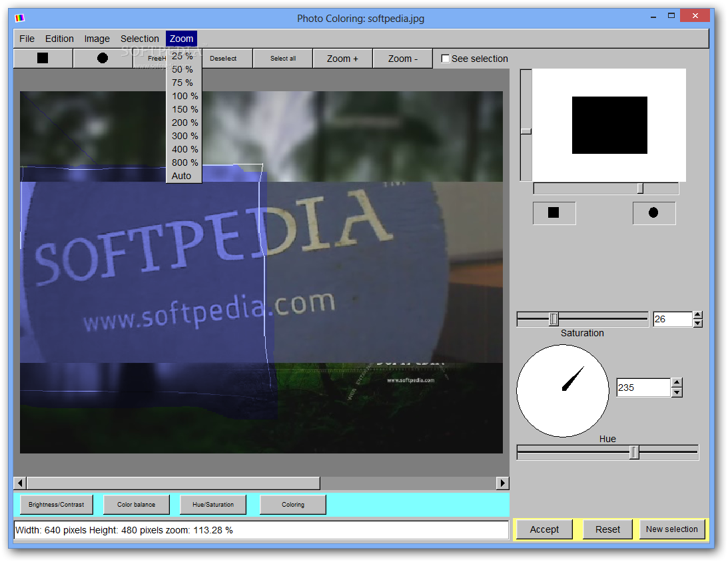Image resolution: width=728 pixels, height=562 pixels.
Task: Click the vertical slider beside the preview
Action: (526, 125)
